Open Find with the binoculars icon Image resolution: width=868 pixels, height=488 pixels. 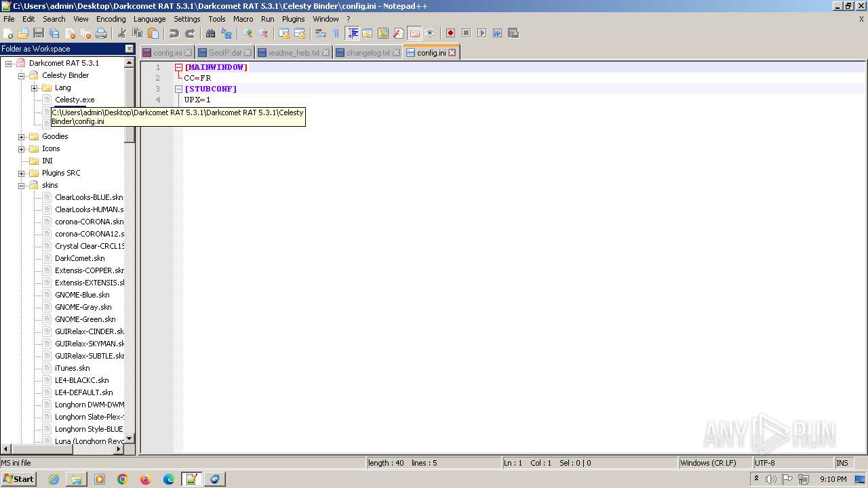click(211, 33)
